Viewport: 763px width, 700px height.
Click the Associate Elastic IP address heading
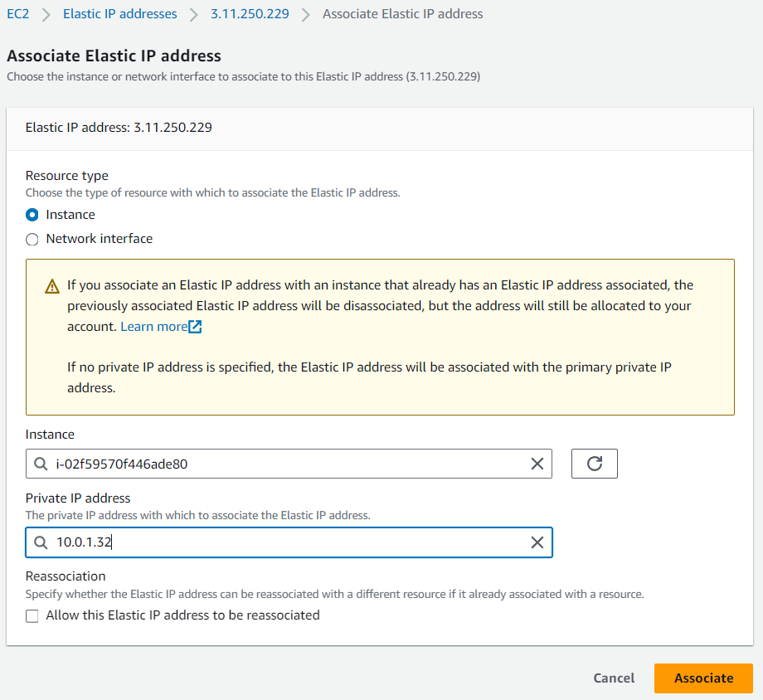coord(114,56)
